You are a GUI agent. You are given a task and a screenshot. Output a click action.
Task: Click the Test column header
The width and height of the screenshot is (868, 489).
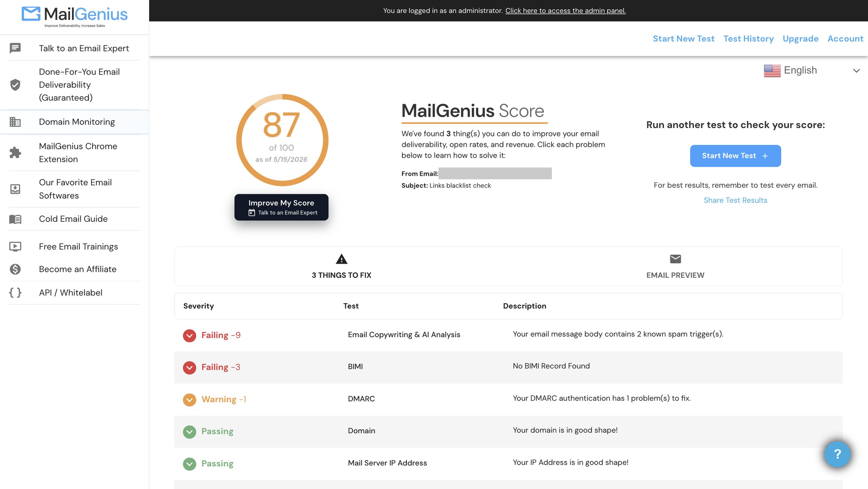pyautogui.click(x=351, y=306)
